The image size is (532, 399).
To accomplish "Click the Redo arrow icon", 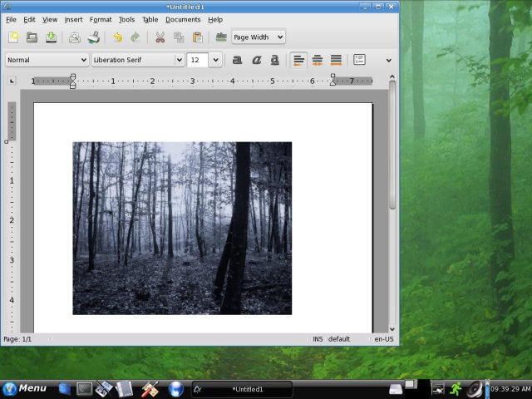I will [x=135, y=37].
